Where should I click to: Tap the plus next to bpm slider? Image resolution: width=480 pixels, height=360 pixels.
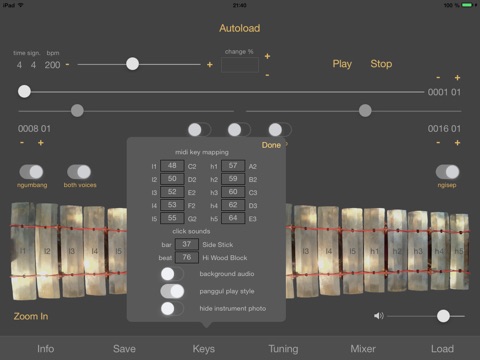(x=210, y=65)
